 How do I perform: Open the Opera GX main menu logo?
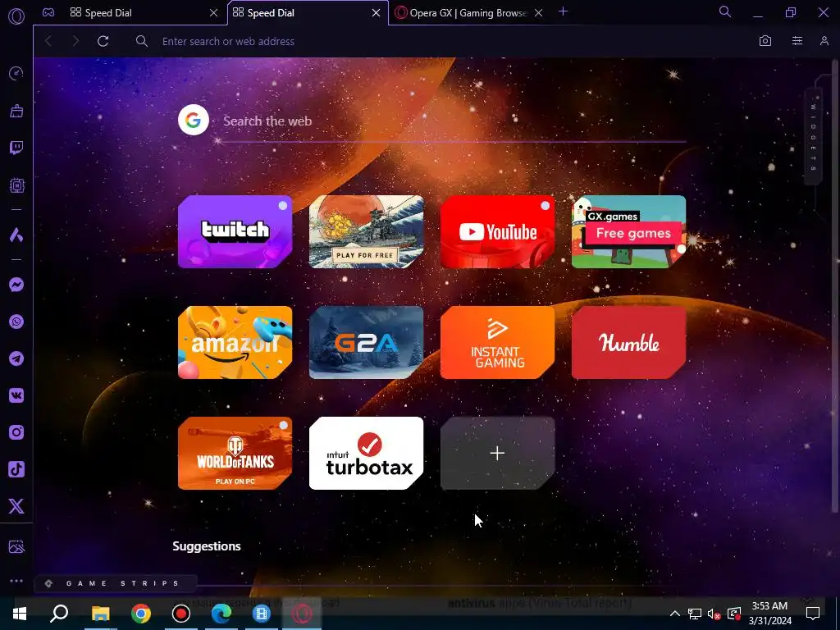tap(16, 16)
